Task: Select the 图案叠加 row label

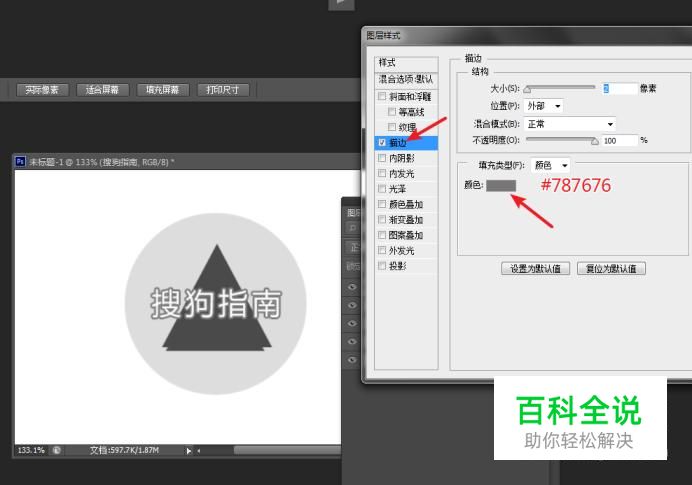Action: click(x=406, y=235)
